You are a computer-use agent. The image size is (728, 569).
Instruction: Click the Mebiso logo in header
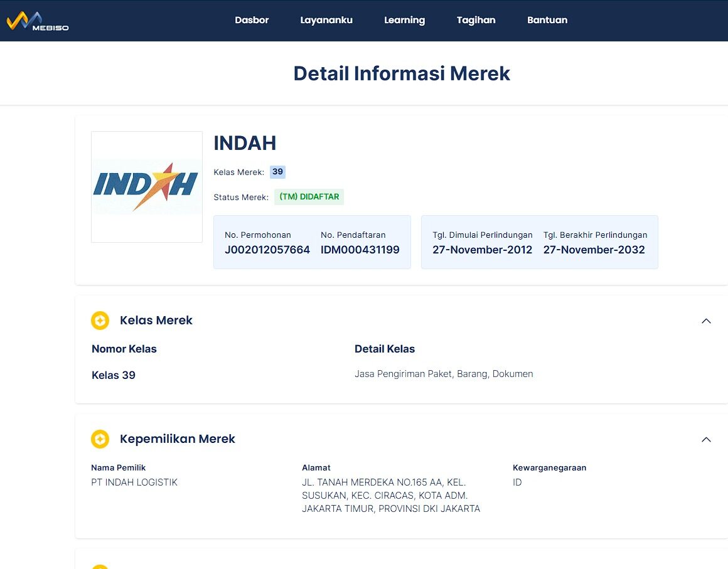(38, 21)
